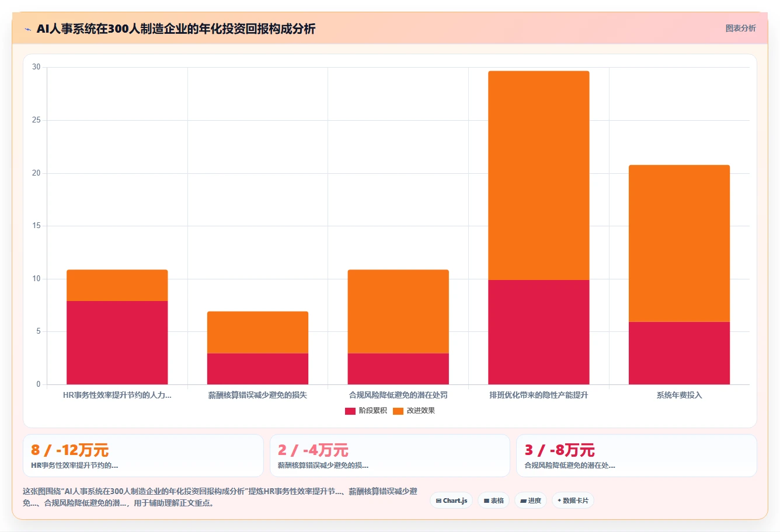Click the y-axis value 25
This screenshot has width=780, height=532.
(x=36, y=120)
